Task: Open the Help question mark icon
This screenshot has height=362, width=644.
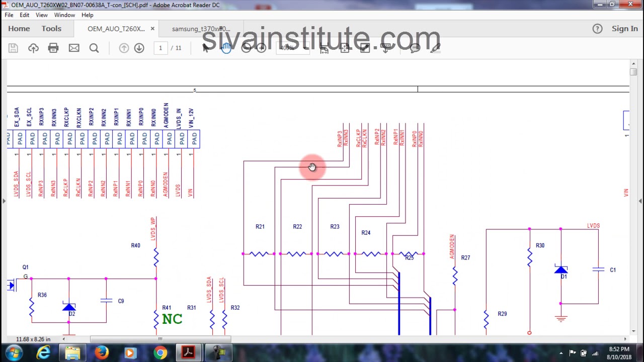Action: [x=597, y=29]
